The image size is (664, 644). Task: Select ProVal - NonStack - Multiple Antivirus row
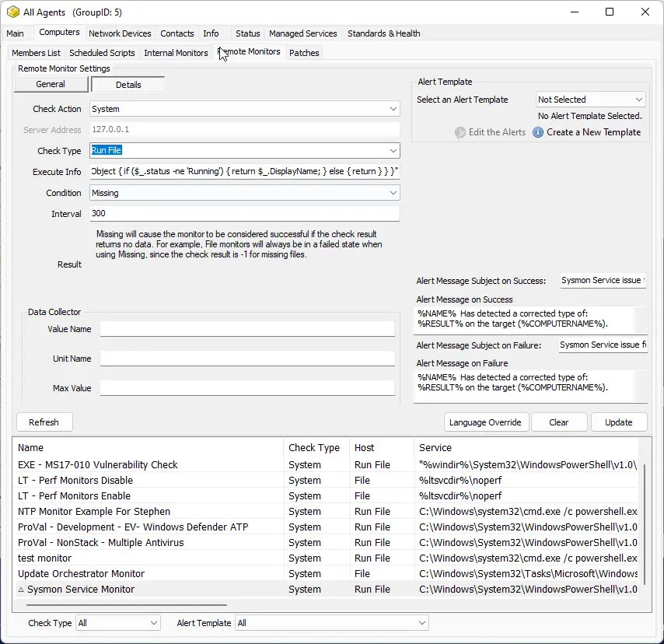click(x=327, y=543)
